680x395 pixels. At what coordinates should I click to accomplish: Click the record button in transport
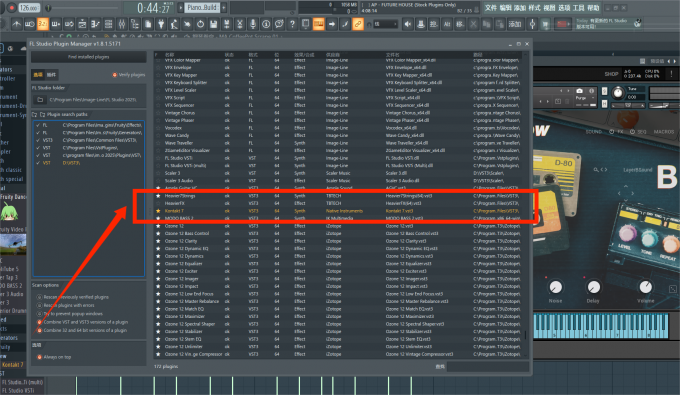click(x=11, y=8)
